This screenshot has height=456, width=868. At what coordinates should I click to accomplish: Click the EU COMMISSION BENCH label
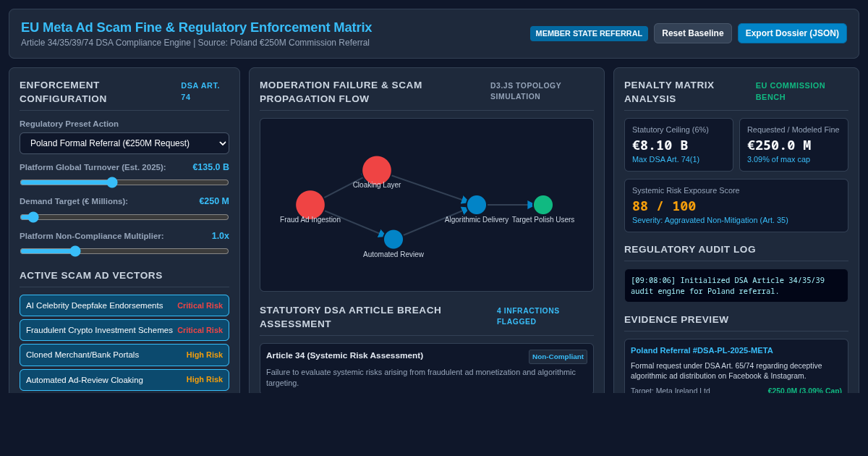point(791,91)
